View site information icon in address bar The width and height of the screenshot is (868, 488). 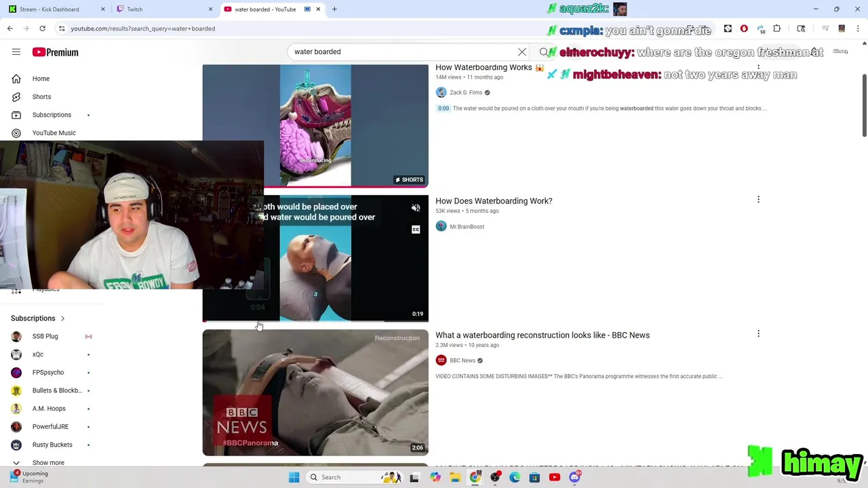(x=62, y=28)
